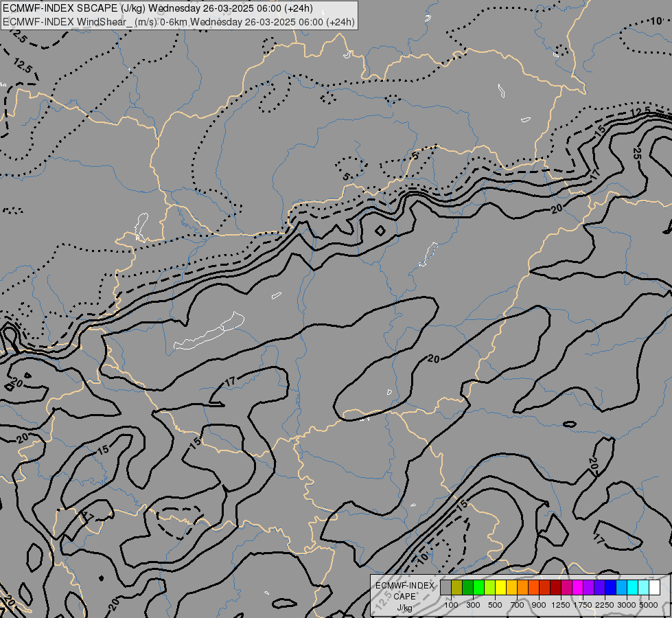Select the lime yellow-green legend swatch
This screenshot has height=618, width=672.
[x=490, y=588]
